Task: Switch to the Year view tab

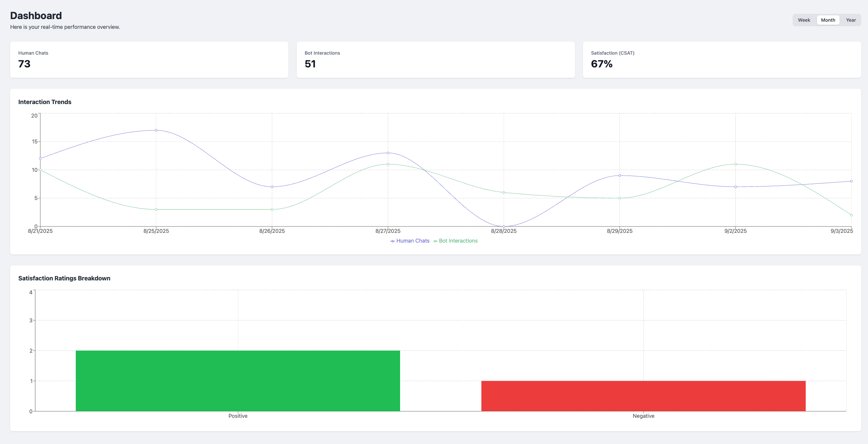Action: pos(851,20)
